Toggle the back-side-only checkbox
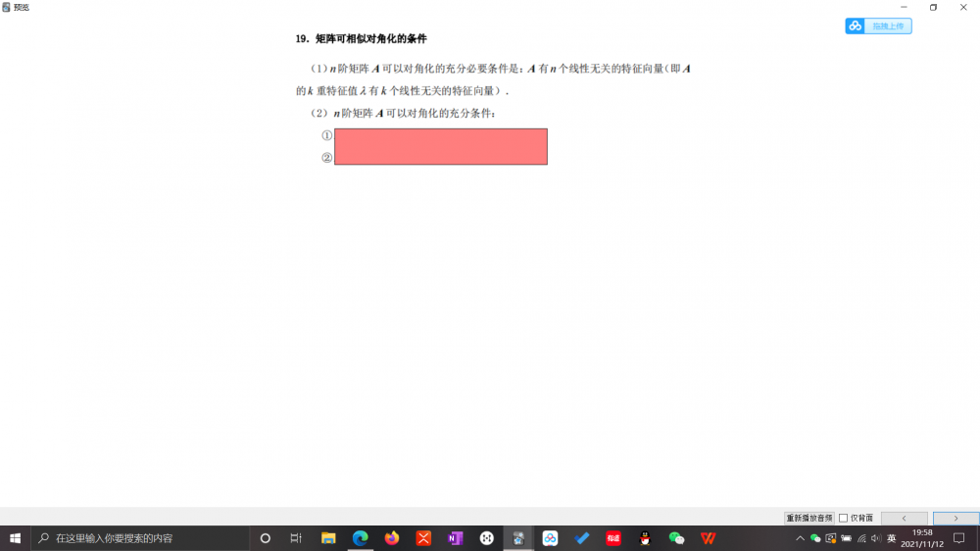 point(843,518)
